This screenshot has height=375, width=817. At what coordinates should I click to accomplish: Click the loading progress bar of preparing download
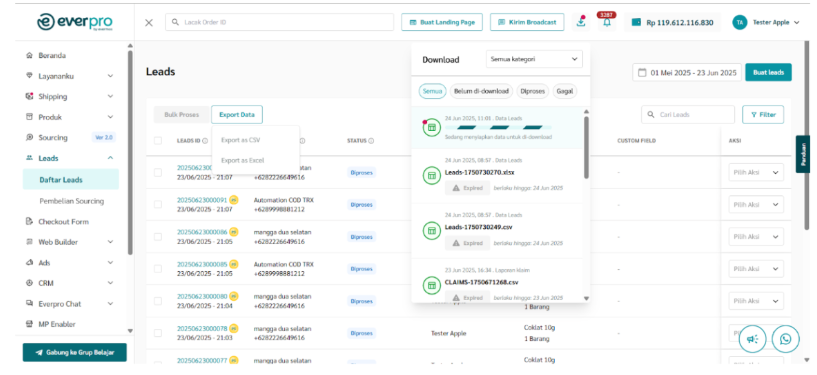click(x=498, y=128)
